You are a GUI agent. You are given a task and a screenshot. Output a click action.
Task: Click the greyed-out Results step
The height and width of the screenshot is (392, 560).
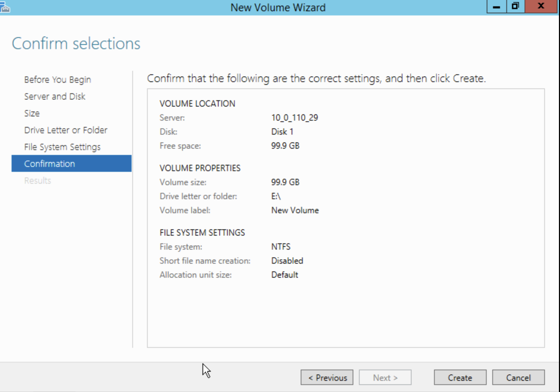coord(38,181)
